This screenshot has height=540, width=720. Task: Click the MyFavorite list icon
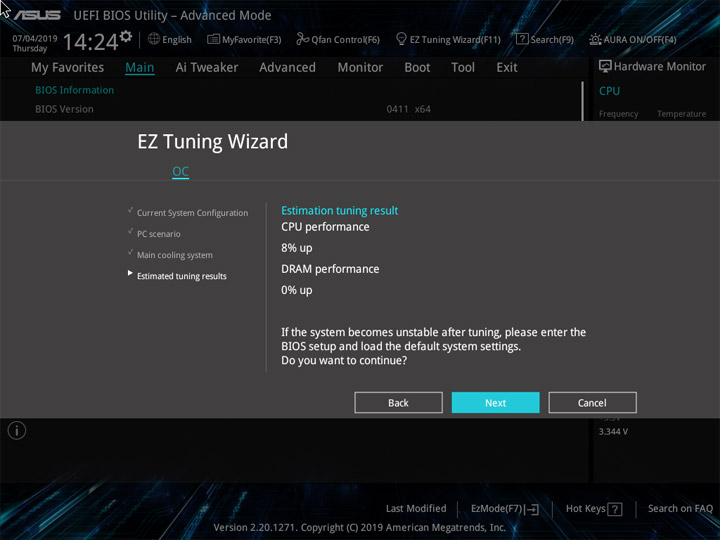(x=213, y=39)
